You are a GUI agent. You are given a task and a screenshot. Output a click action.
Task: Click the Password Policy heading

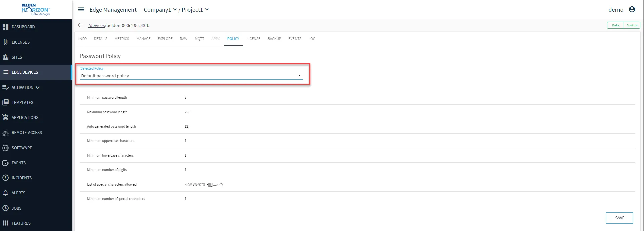click(100, 56)
